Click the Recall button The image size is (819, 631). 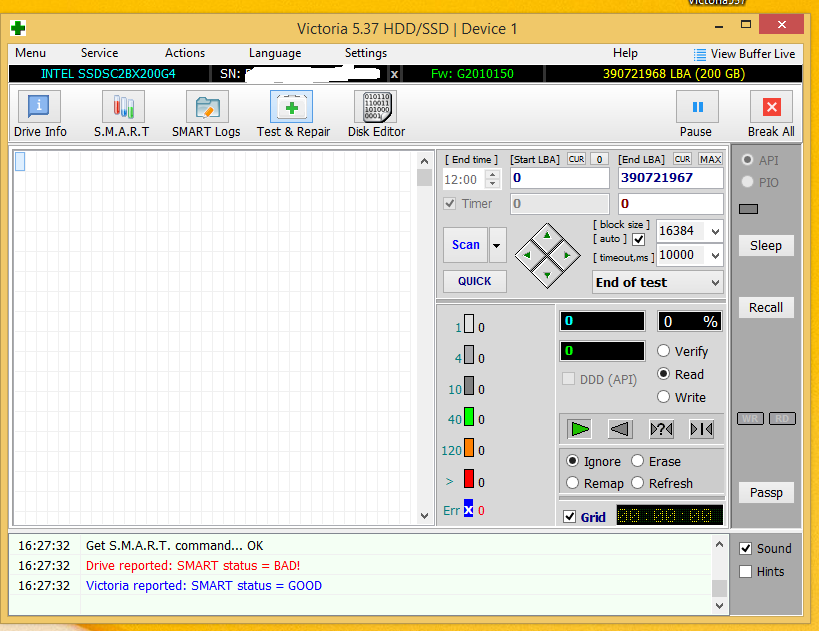[766, 307]
